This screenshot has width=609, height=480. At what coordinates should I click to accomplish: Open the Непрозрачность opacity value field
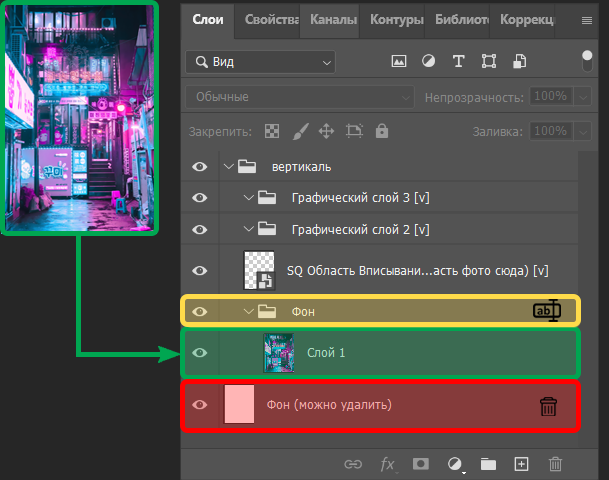[x=549, y=97]
